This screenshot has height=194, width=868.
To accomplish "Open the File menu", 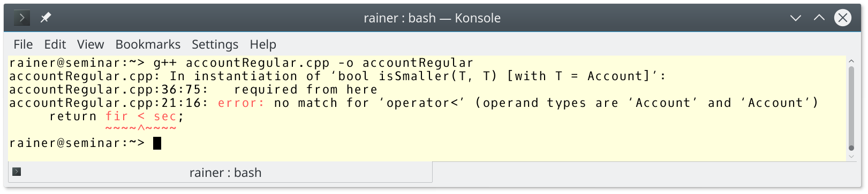I will coord(23,44).
